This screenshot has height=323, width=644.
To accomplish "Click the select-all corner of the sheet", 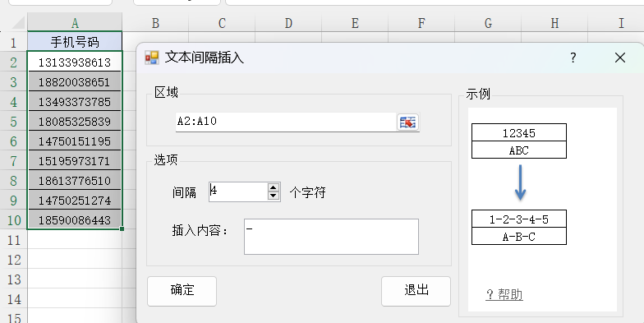I will (x=16, y=23).
